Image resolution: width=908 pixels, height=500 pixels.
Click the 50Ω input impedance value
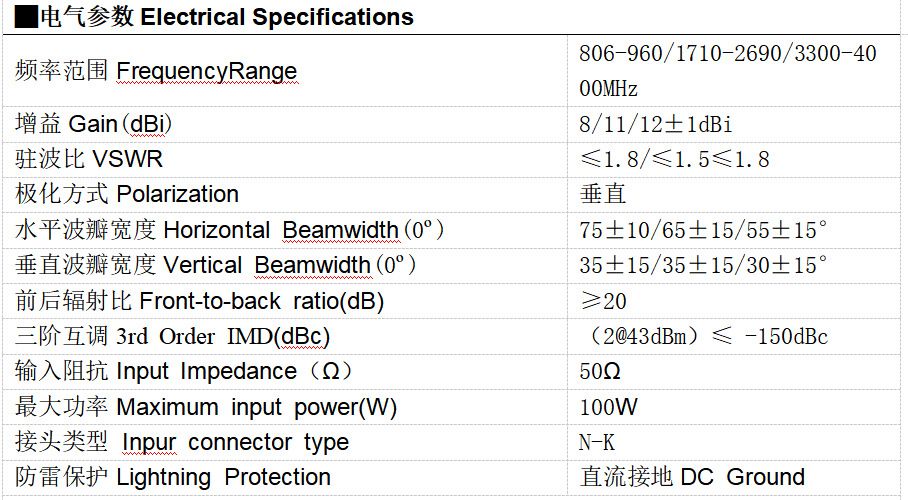coord(600,372)
